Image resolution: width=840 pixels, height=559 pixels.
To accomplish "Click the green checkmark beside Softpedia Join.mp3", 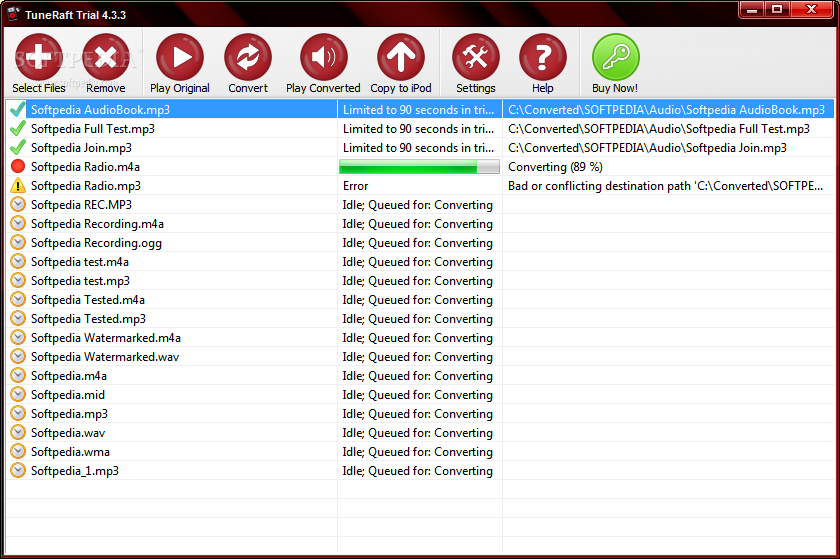I will tap(18, 147).
